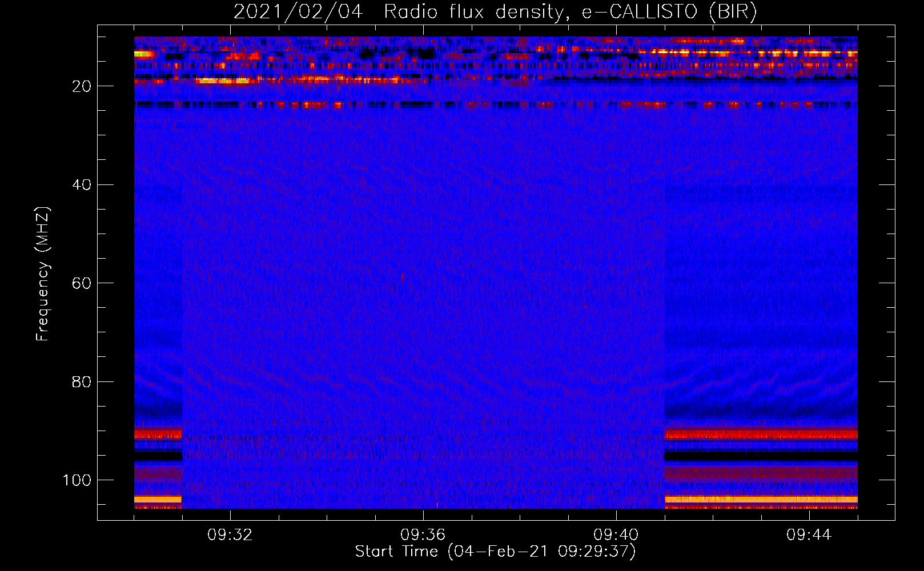Click the frequency tick label 80
924x571 pixels.
pyautogui.click(x=82, y=381)
